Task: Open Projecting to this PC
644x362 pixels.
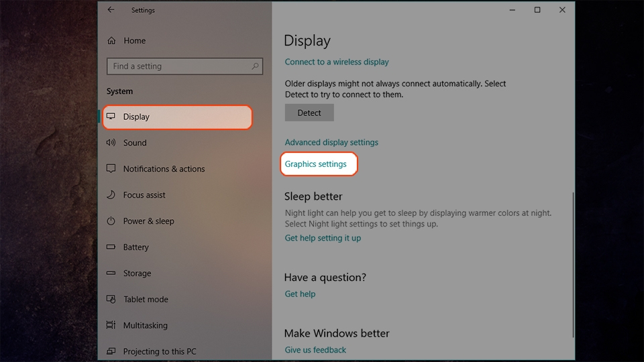Action: coord(160,351)
